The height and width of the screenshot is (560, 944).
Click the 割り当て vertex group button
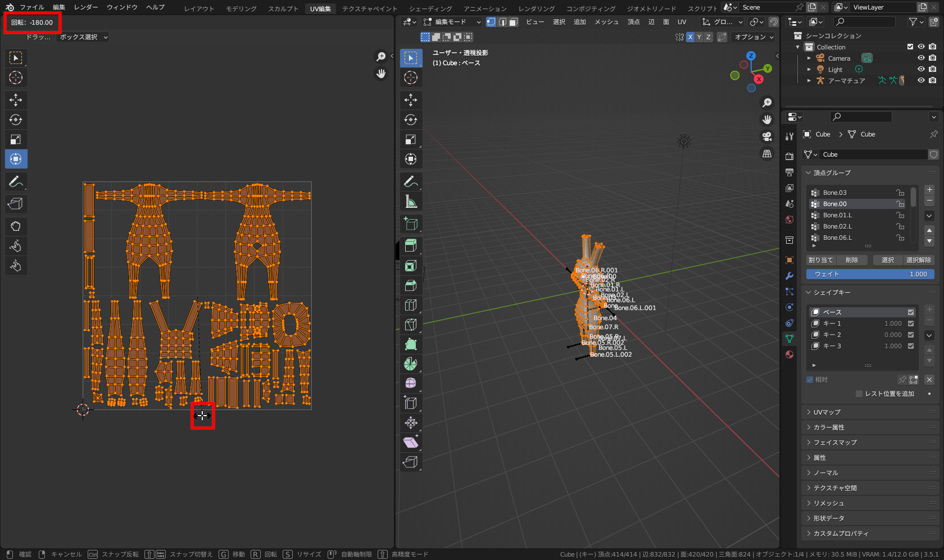820,260
